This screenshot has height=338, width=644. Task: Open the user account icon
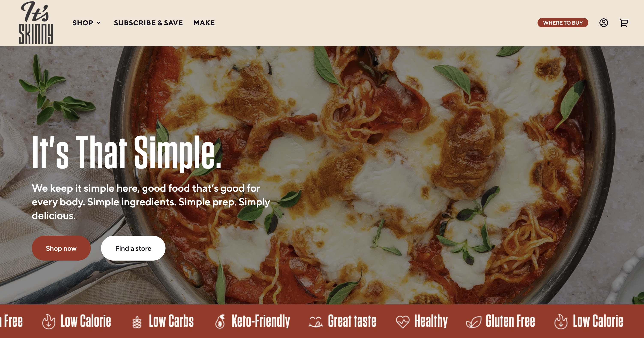pos(604,23)
